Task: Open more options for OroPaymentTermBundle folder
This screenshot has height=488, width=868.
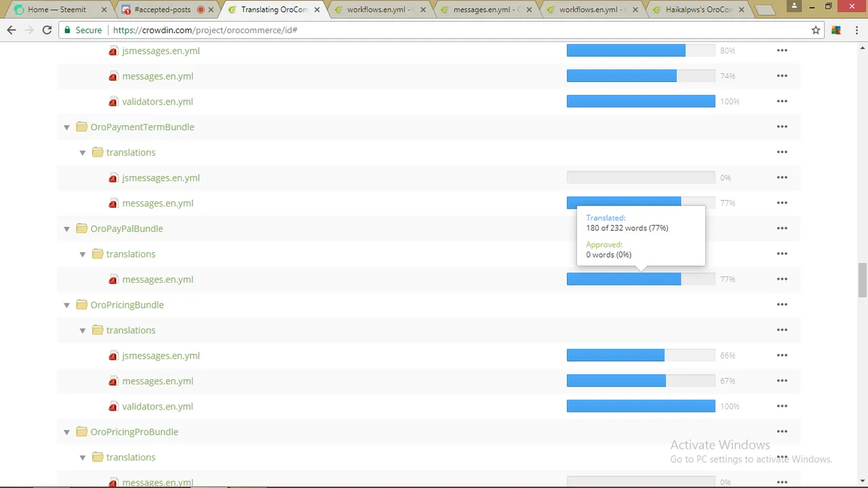Action: pos(782,127)
